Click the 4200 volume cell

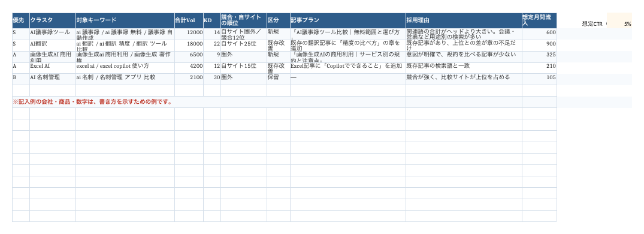click(x=189, y=68)
